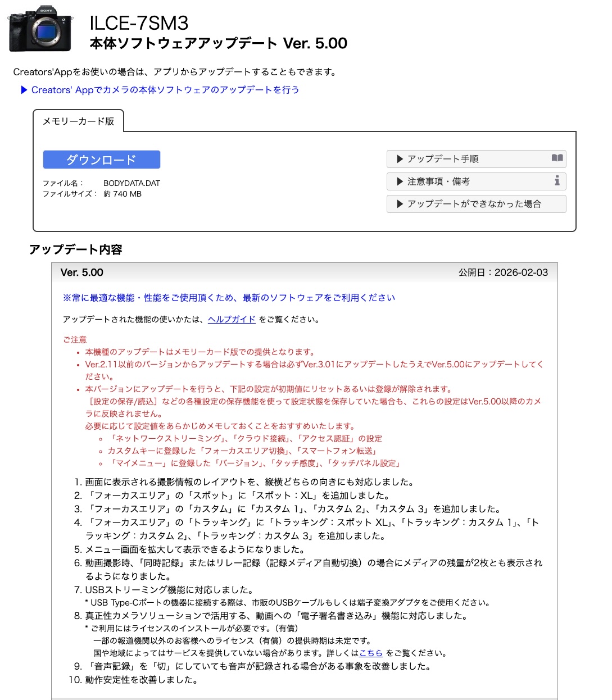Screen dimensions: 612x700
Task: Open the Creators' App update instructions link
Action: [x=165, y=90]
